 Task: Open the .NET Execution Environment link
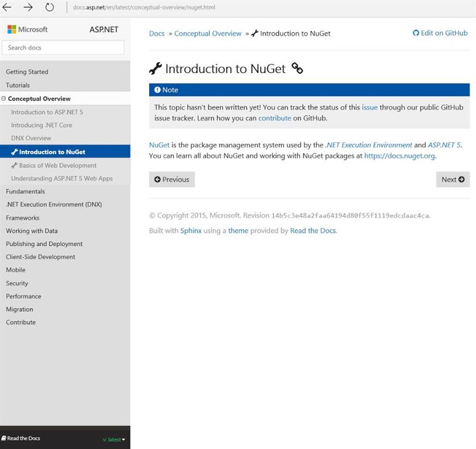(369, 145)
